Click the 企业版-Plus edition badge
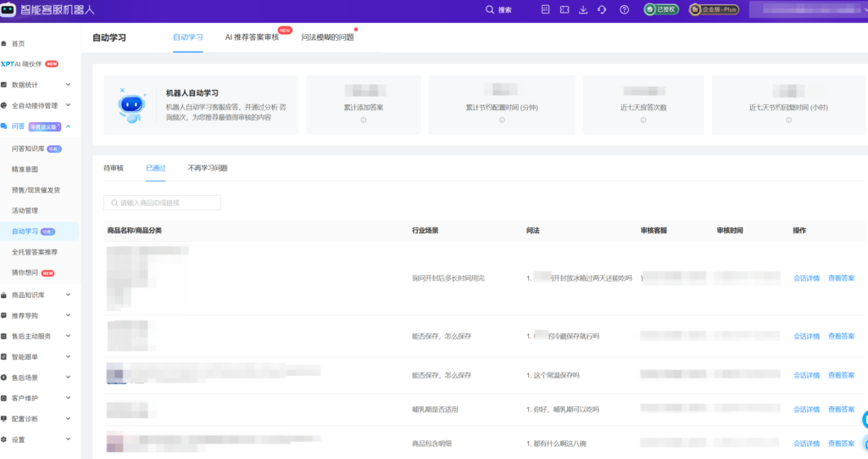Viewport: 868px width, 459px height. pyautogui.click(x=714, y=10)
